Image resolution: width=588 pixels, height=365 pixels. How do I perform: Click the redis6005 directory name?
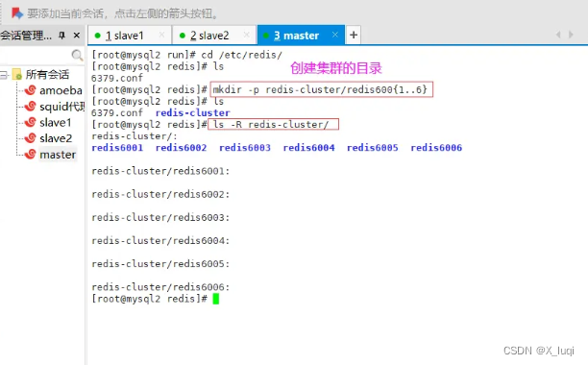[x=373, y=148]
